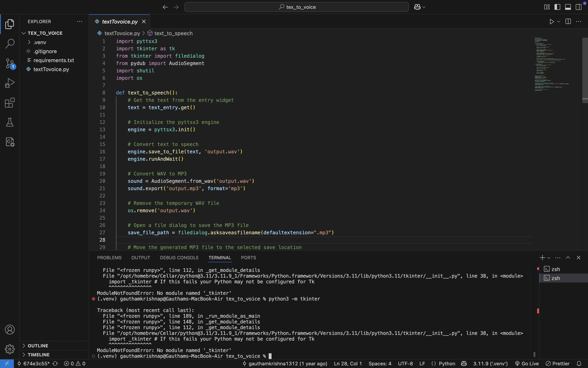Select Python interpreter 3.11.9 ('.venv')

pyautogui.click(x=490, y=364)
